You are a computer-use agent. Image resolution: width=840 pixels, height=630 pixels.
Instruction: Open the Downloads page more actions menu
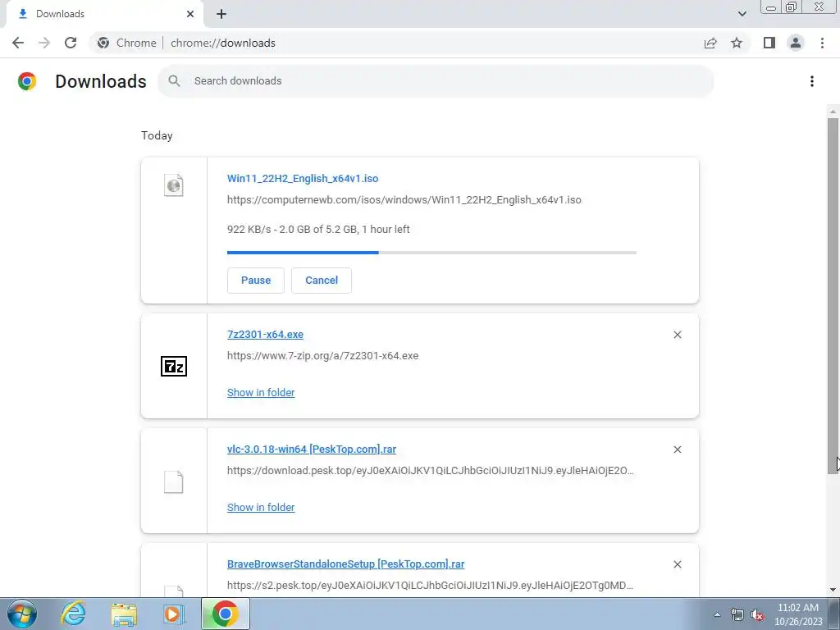pos(812,81)
